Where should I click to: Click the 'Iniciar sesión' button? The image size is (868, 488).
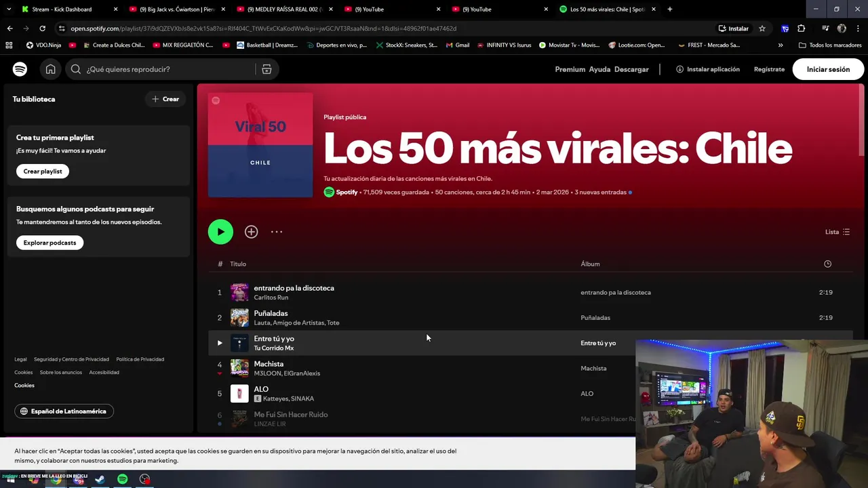click(x=828, y=69)
